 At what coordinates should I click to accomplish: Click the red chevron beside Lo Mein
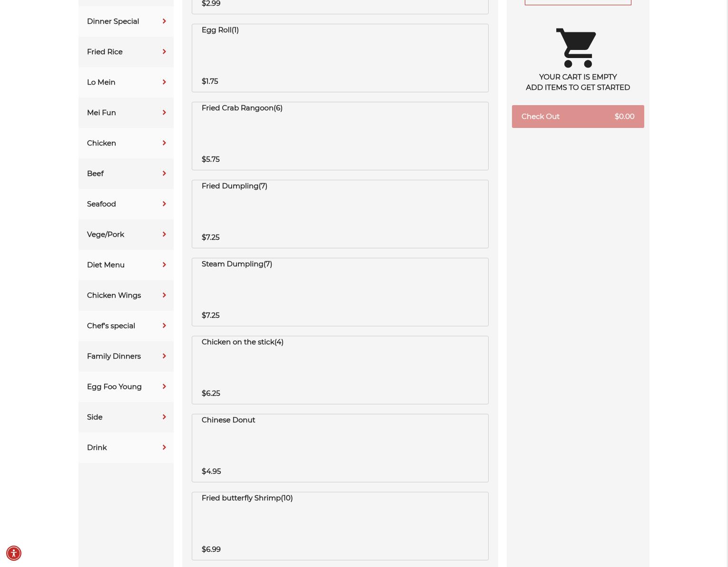pyautogui.click(x=164, y=82)
